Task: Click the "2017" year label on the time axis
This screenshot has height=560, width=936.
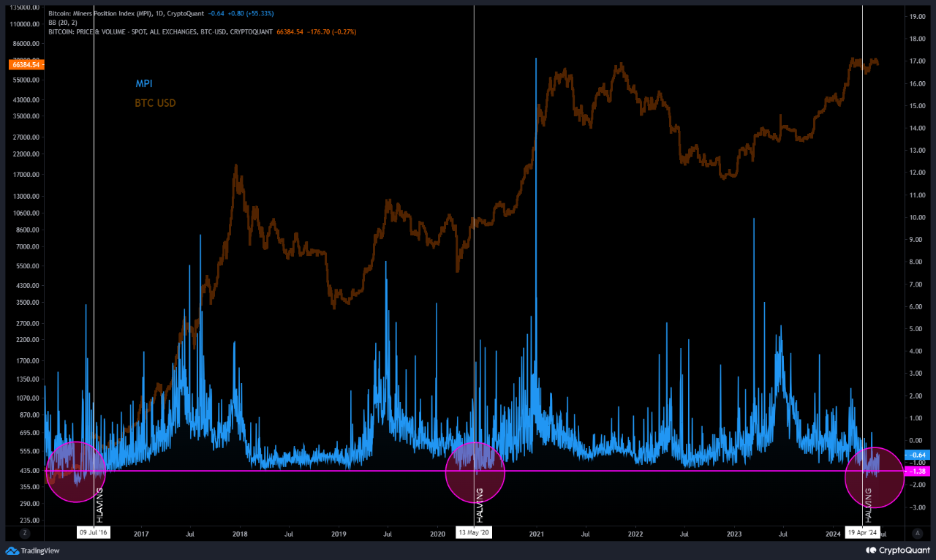Action: click(x=141, y=534)
